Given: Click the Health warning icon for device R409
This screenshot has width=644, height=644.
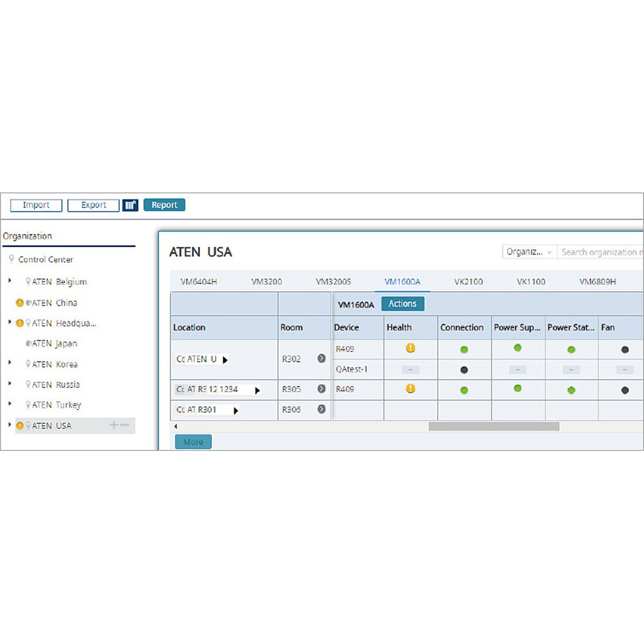Looking at the screenshot, I should click(409, 348).
